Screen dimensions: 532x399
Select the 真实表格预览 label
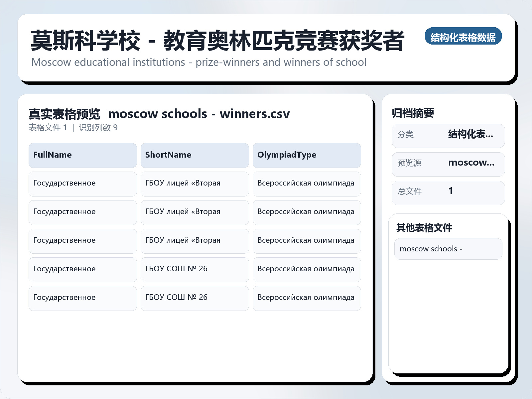click(x=65, y=113)
